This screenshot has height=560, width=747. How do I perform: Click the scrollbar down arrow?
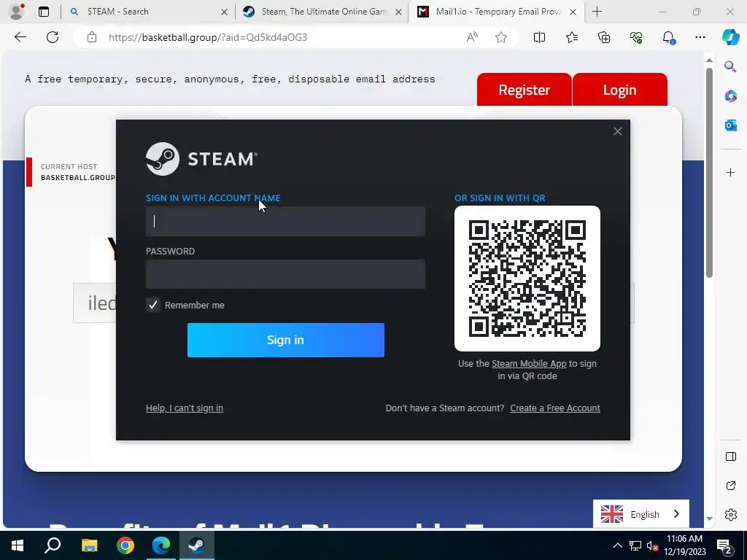(x=709, y=518)
